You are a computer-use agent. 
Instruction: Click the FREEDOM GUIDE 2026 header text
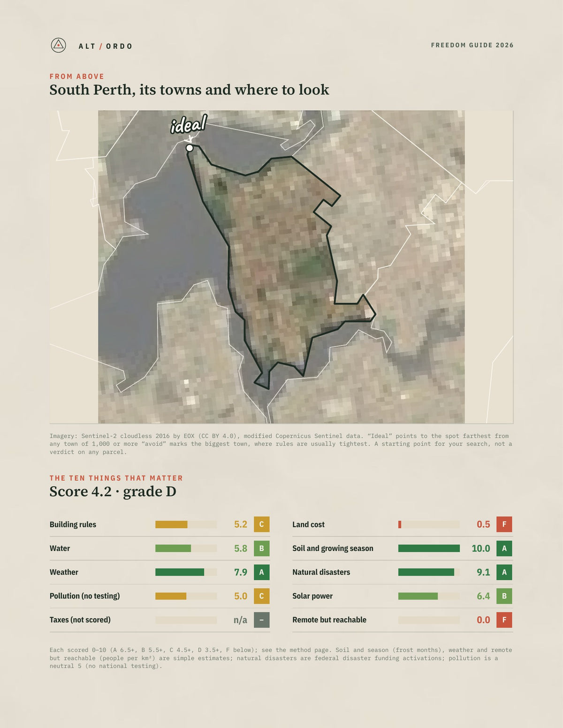[472, 45]
